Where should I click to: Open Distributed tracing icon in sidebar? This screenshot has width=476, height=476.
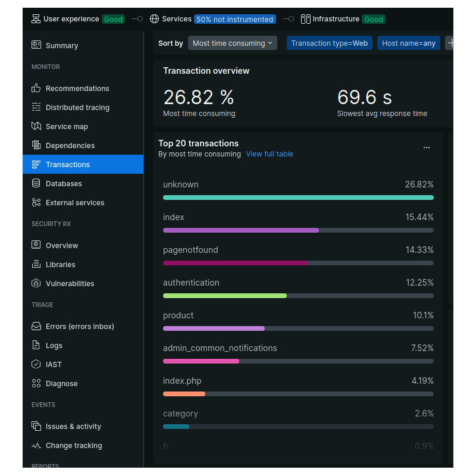coord(36,107)
